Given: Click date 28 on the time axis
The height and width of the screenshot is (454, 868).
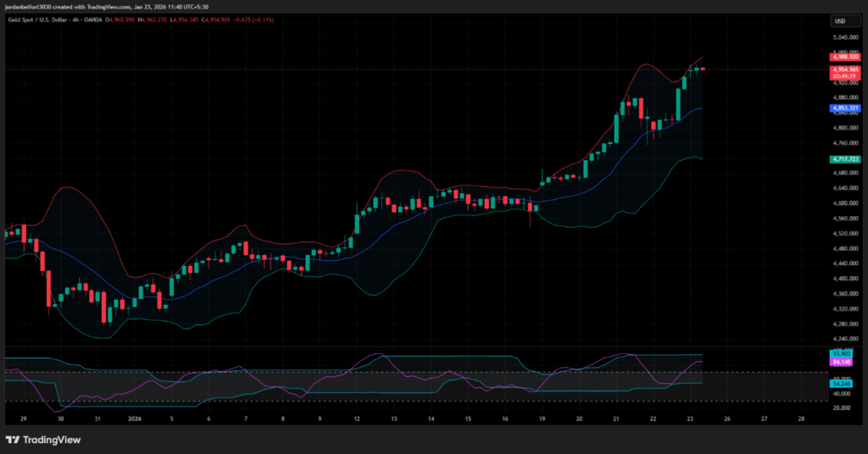Looking at the screenshot, I should 801,418.
